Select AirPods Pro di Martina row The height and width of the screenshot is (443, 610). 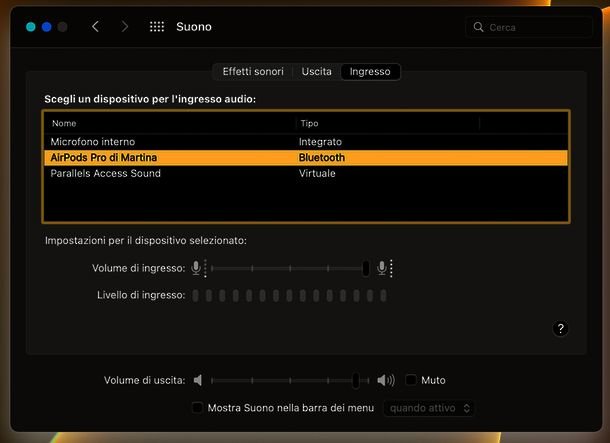[306, 158]
